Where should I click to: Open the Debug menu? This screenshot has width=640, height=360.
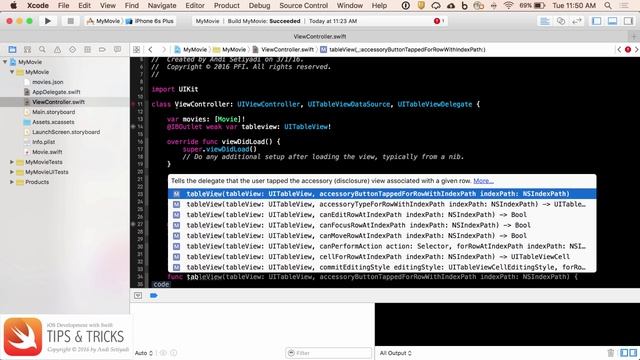tap(259, 6)
